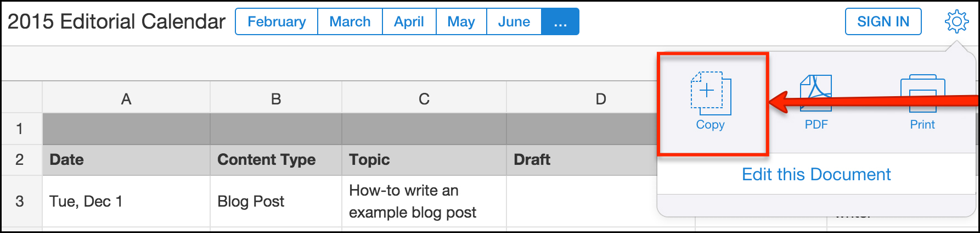Select column D header

(601, 98)
